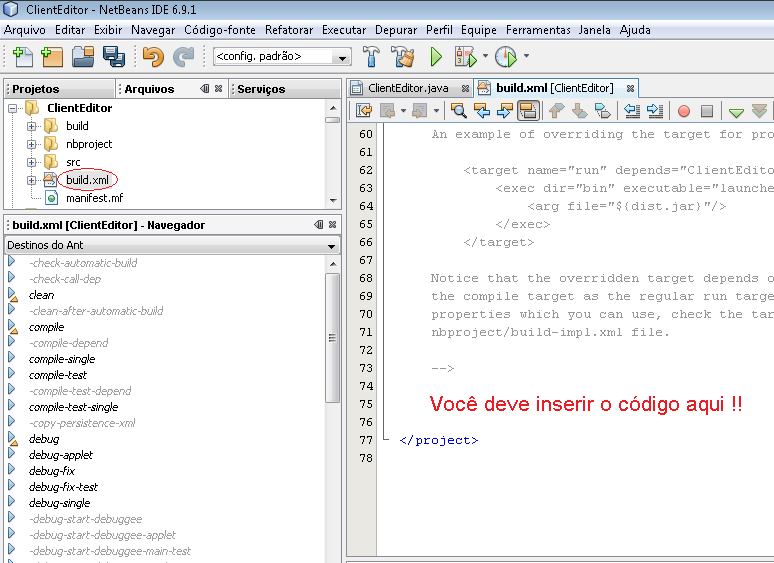774x563 pixels.
Task: Close the ClientEditor.java editor tab
Action: (465, 88)
